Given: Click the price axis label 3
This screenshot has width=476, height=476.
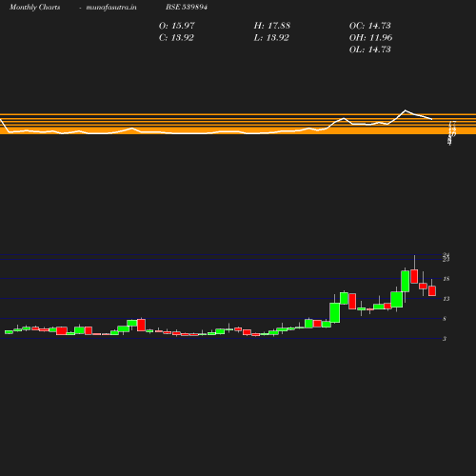Looking at the screenshot, I should (x=445, y=339).
